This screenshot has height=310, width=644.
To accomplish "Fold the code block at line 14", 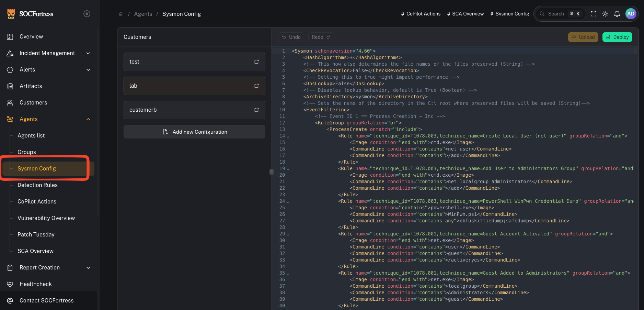I will coord(288,137).
